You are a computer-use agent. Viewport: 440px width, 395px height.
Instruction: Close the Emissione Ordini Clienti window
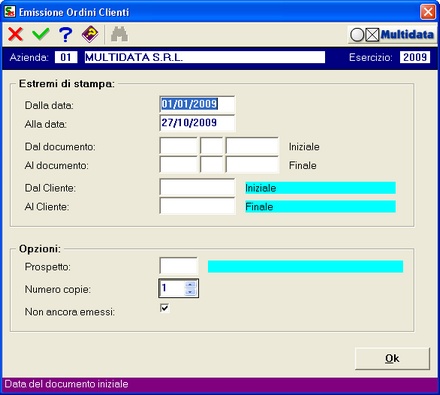point(428,12)
